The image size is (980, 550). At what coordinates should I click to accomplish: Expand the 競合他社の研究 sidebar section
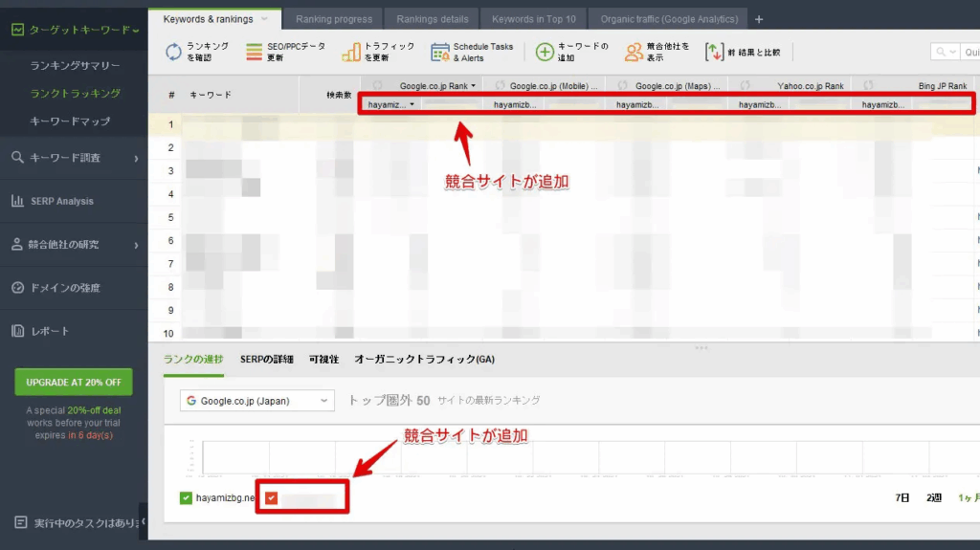(74, 244)
